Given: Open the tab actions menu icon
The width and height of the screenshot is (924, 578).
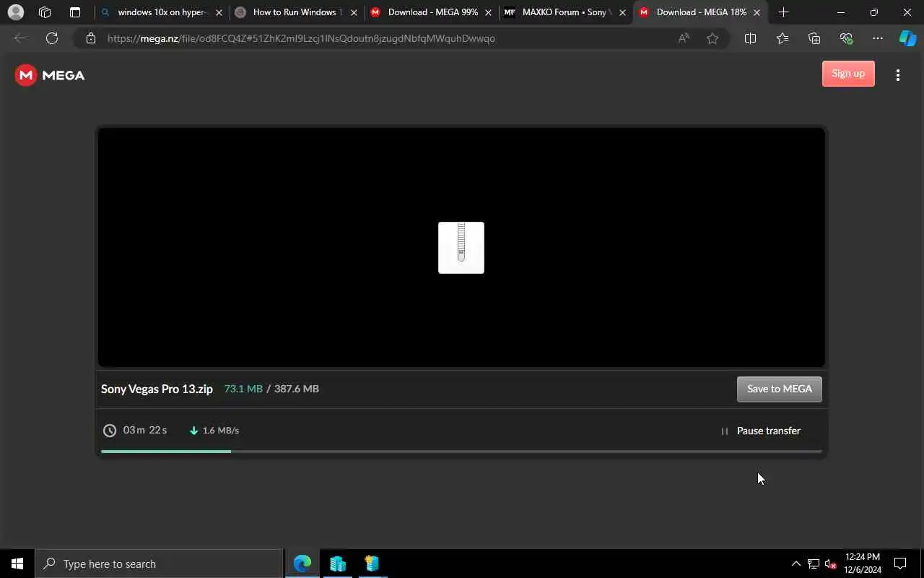Looking at the screenshot, I should pos(75,12).
